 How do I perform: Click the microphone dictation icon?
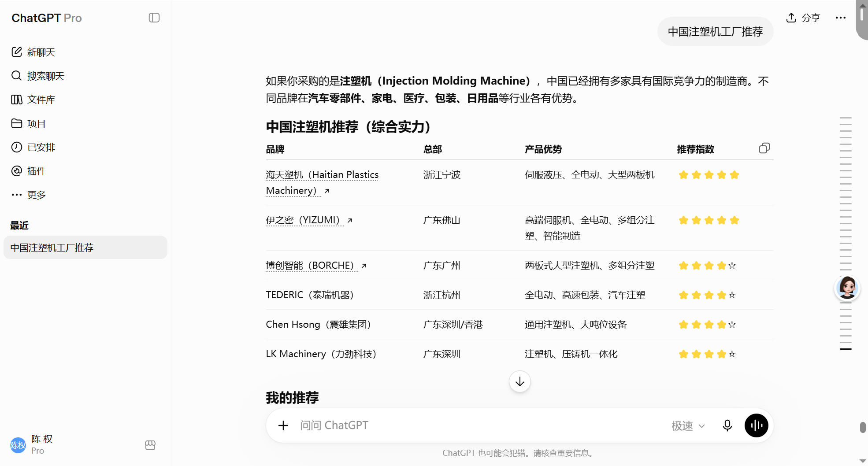[727, 425]
